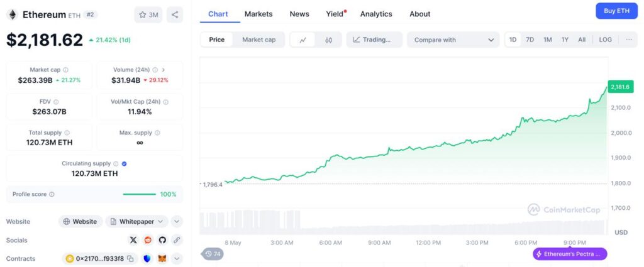644x267 pixels.
Task: Click the Ethereum's Pectra event marker
Action: [570, 254]
